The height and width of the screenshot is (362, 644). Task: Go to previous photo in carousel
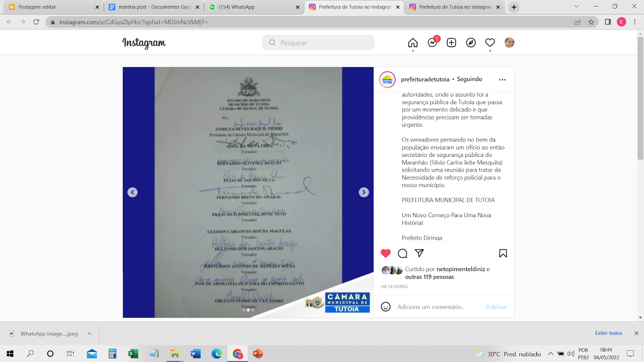pyautogui.click(x=132, y=192)
